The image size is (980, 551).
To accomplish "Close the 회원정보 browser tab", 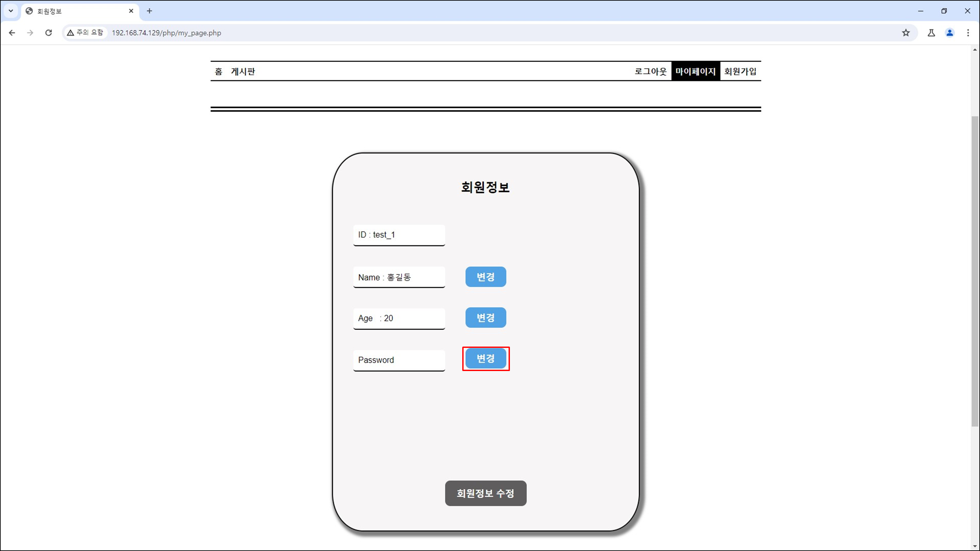I will tap(131, 11).
